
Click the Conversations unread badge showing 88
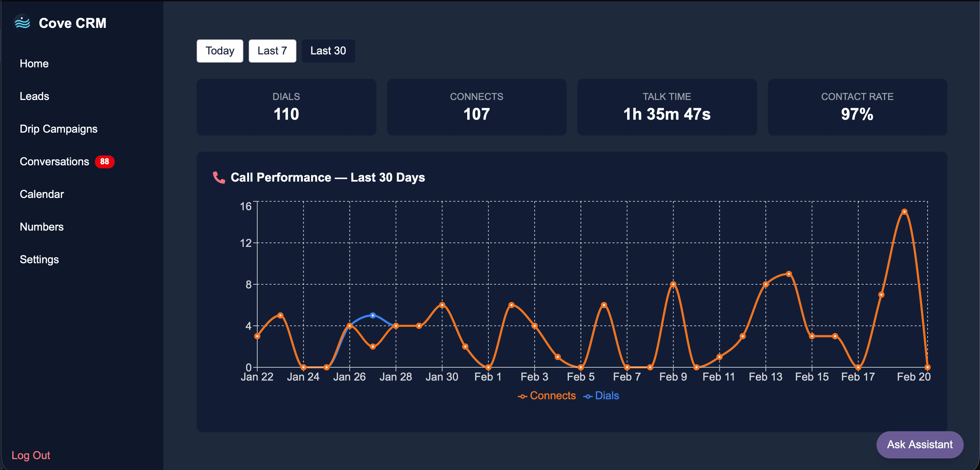click(104, 162)
